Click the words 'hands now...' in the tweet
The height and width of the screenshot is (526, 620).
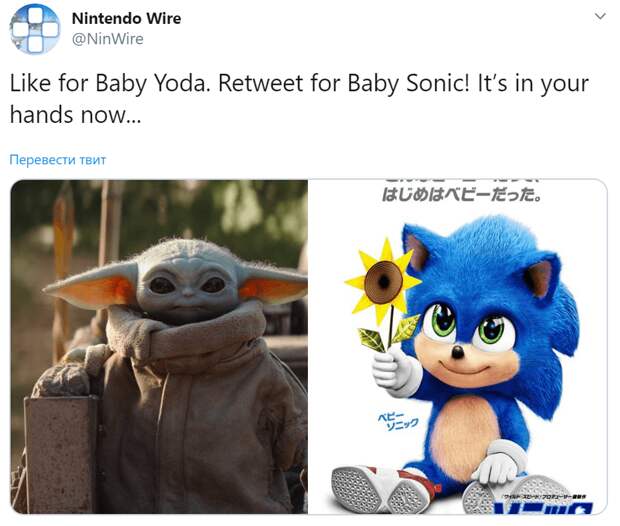(x=75, y=115)
